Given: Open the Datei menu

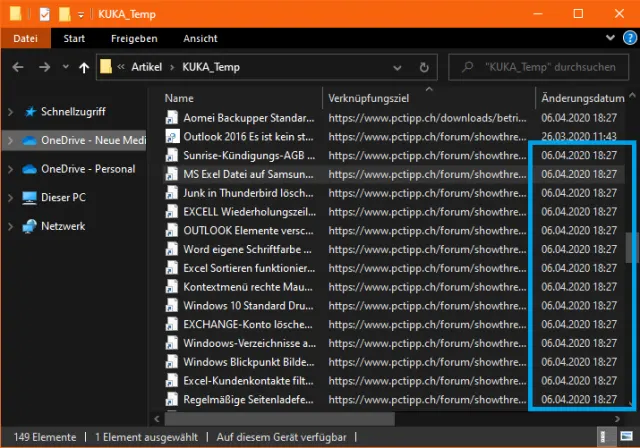Looking at the screenshot, I should [25, 39].
